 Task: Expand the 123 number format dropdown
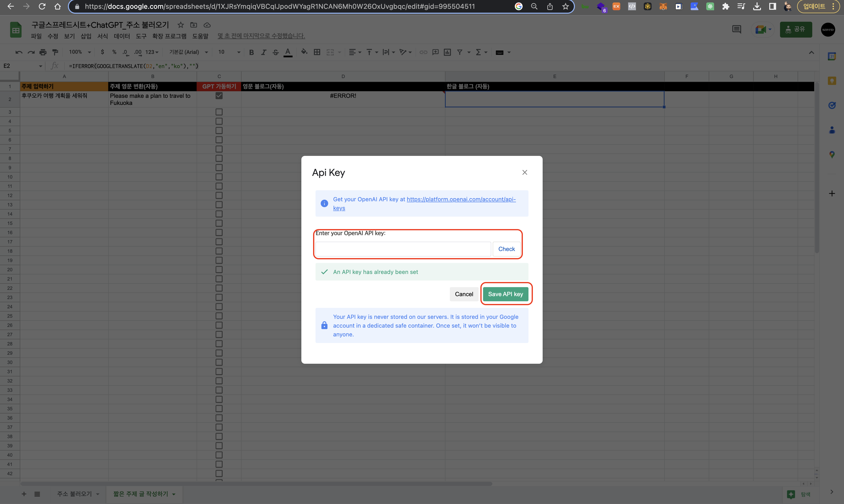click(x=152, y=52)
